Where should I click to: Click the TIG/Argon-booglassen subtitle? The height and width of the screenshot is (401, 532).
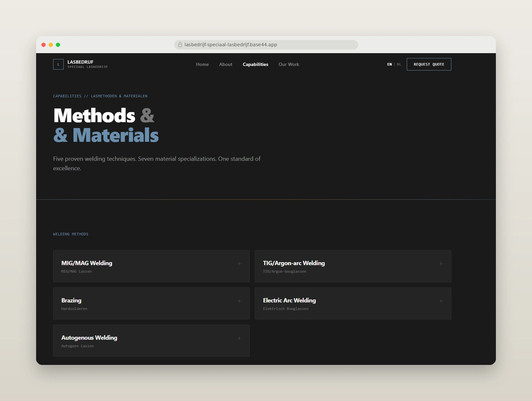pyautogui.click(x=285, y=271)
